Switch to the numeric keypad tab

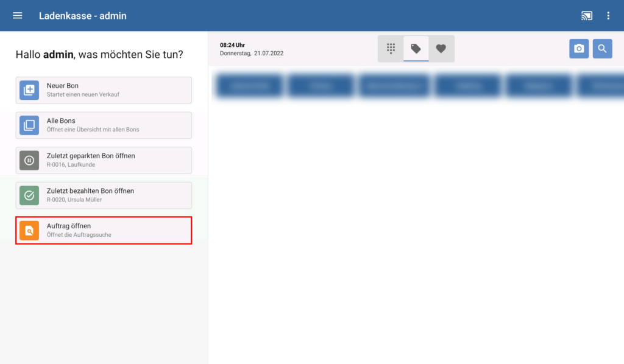pos(391,49)
